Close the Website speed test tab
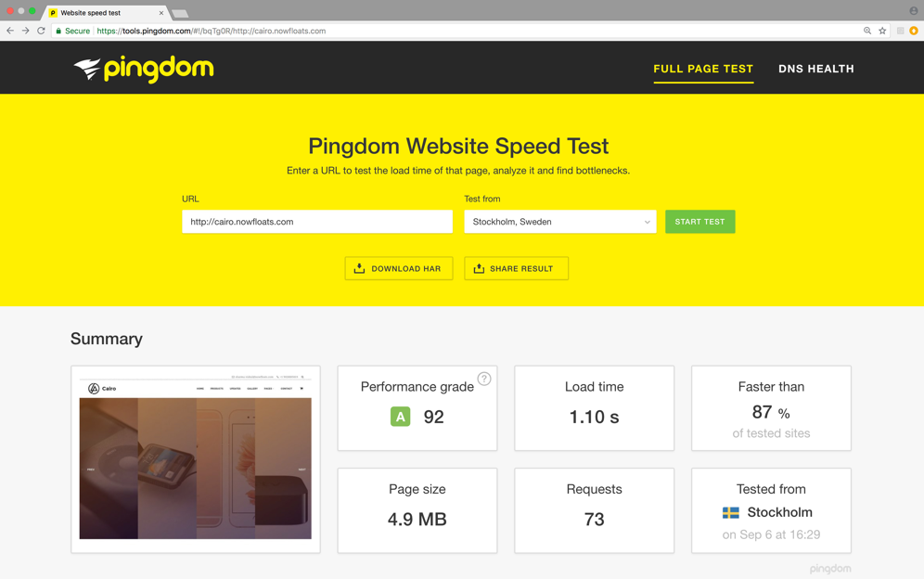924x579 pixels. [x=160, y=13]
